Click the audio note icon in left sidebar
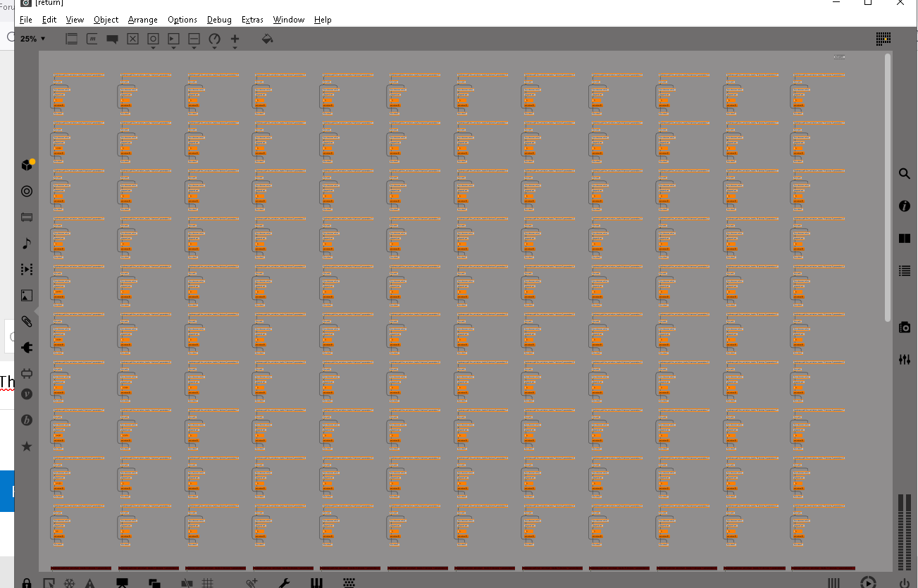The width and height of the screenshot is (918, 588). [27, 243]
